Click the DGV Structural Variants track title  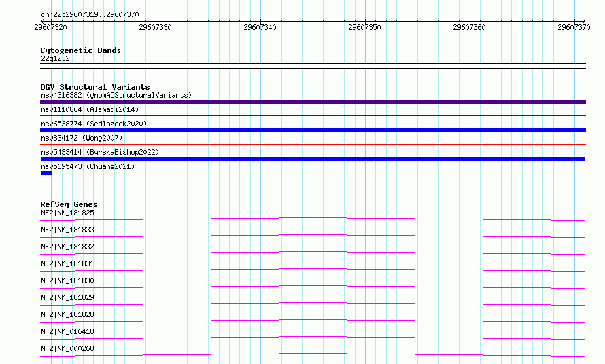(x=95, y=87)
